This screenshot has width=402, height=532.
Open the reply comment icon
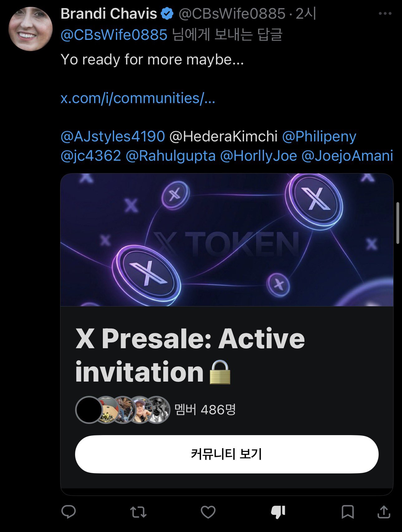click(69, 512)
